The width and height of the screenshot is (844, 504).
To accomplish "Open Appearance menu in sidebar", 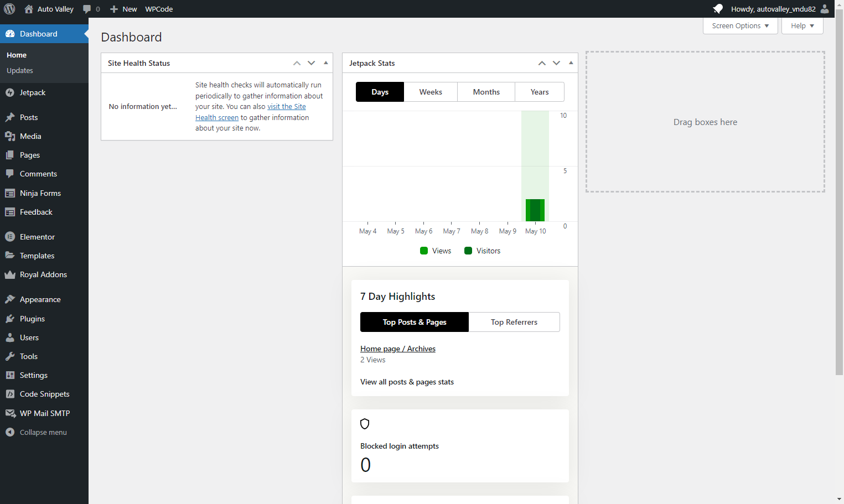I will click(x=44, y=299).
